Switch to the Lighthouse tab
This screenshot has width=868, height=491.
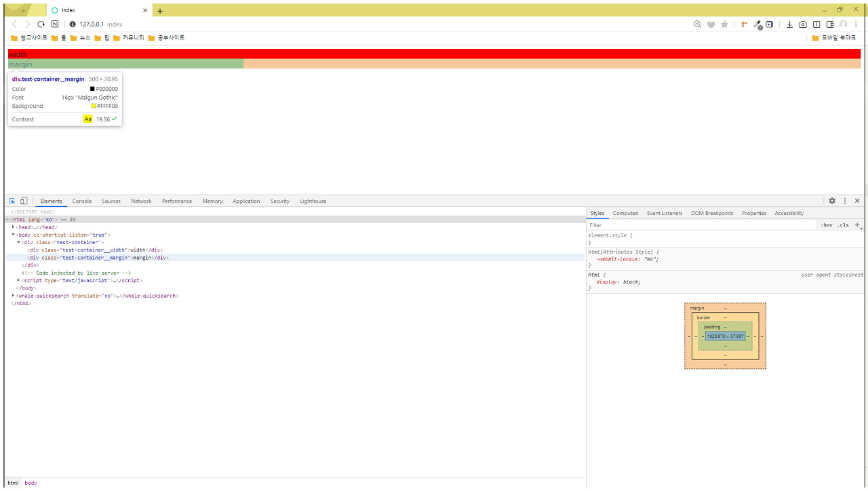point(313,201)
